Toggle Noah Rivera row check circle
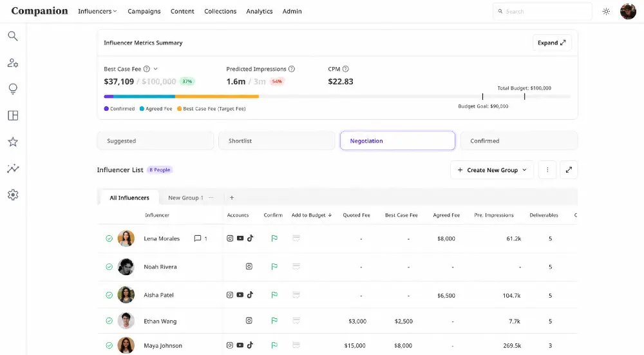Viewport: 644px width, 355px height. 109,267
